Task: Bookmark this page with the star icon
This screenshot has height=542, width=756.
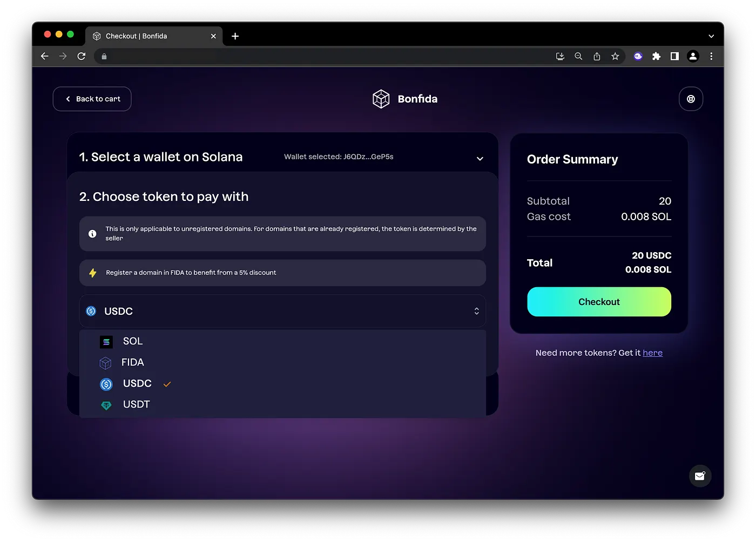Action: point(615,56)
